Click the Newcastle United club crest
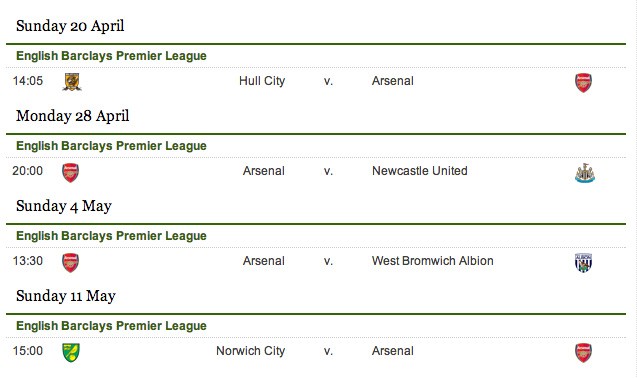 point(585,173)
